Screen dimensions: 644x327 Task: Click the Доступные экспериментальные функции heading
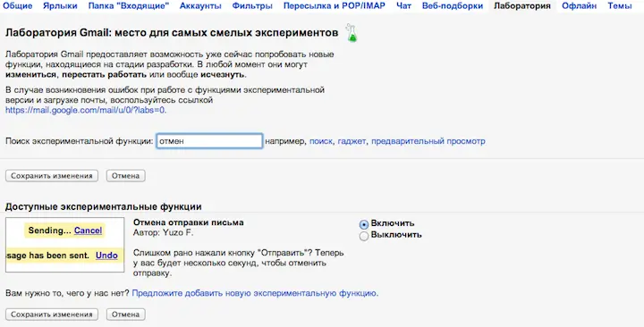(x=104, y=206)
